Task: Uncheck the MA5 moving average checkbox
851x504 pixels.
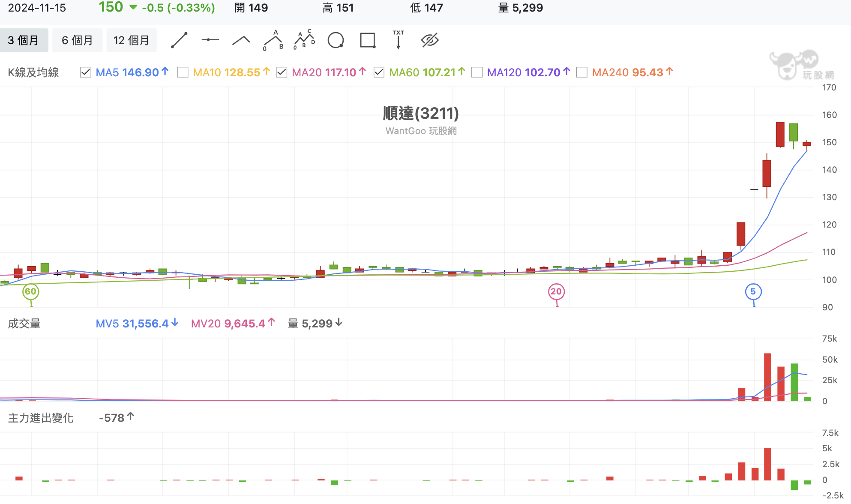Action: (x=85, y=72)
